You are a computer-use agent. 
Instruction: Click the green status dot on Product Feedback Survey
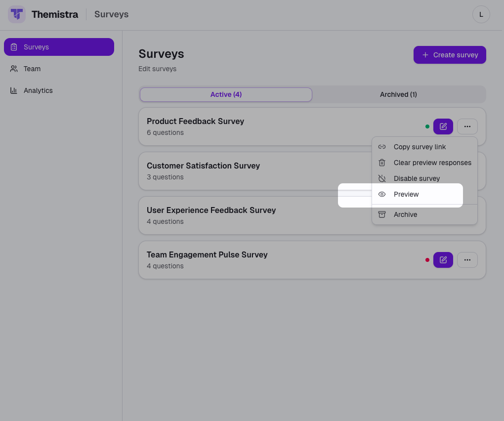pos(427,126)
